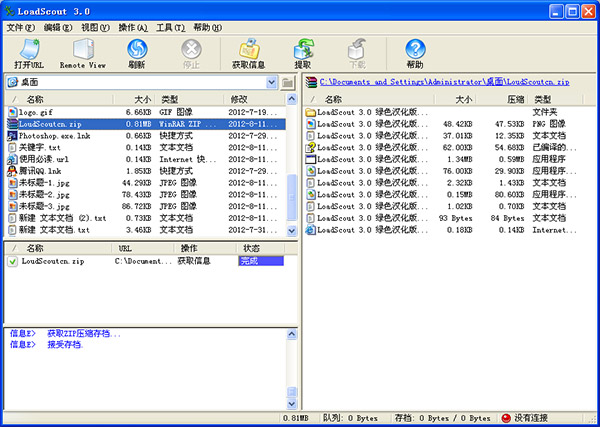Open the 视图(V) menu
Image resolution: width=600 pixels, height=427 pixels.
pyautogui.click(x=96, y=28)
